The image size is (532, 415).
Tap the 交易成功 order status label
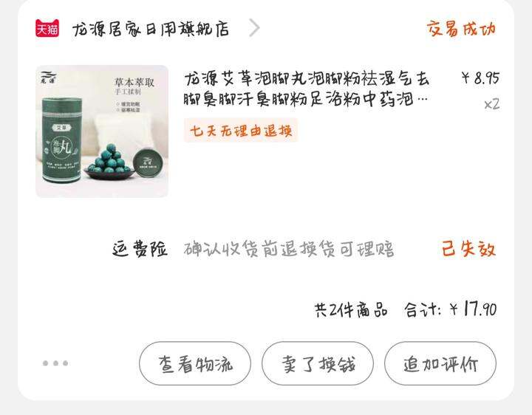pos(461,29)
